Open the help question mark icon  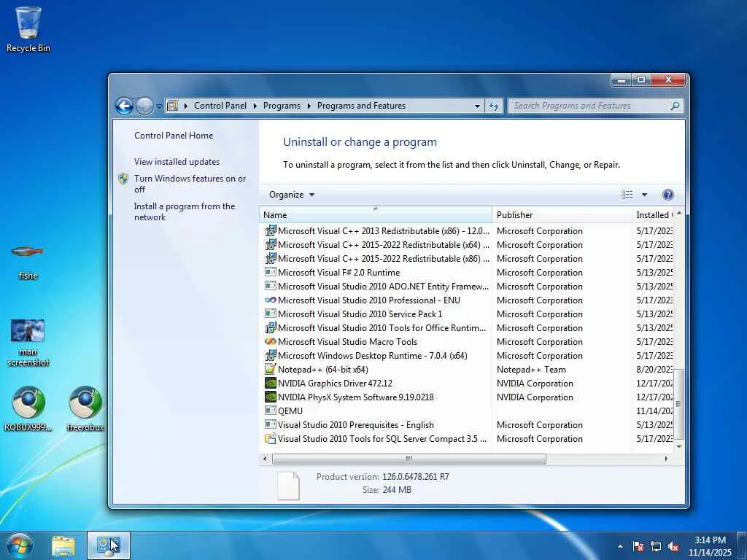point(668,194)
